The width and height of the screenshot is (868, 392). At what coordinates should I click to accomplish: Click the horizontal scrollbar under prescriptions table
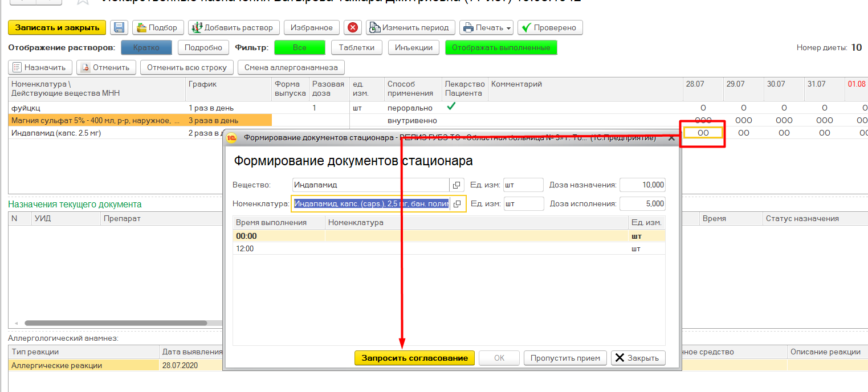tap(114, 323)
